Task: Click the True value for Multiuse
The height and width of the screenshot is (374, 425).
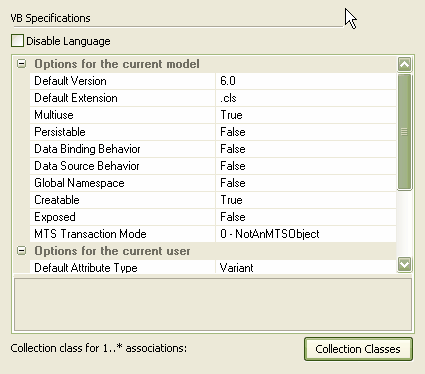Action: pyautogui.click(x=306, y=115)
